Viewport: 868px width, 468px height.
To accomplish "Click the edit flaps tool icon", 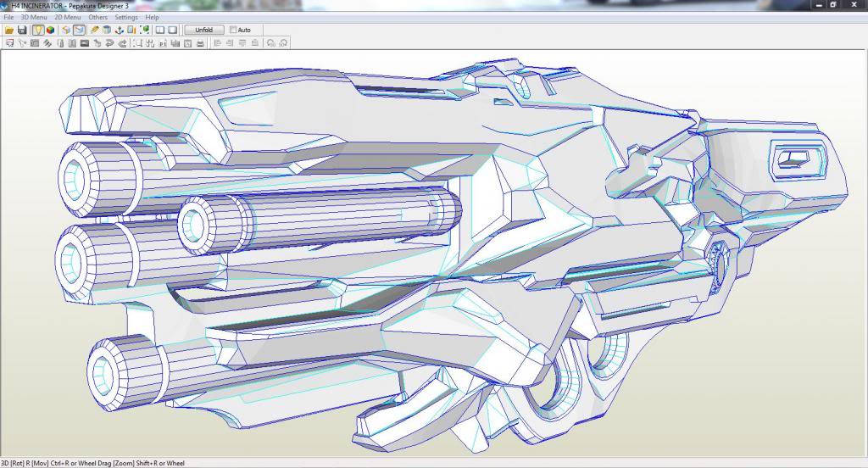I will (47, 43).
